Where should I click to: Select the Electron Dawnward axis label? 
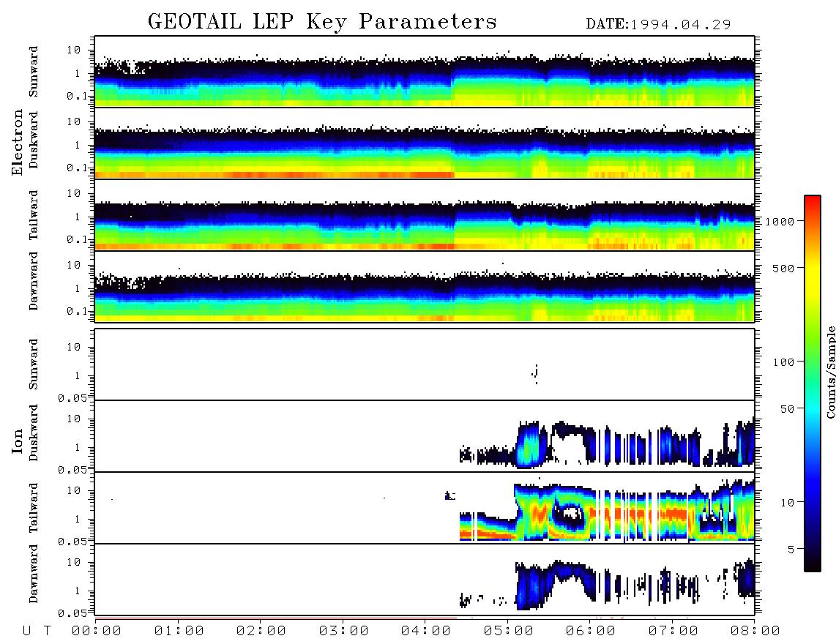(34, 281)
